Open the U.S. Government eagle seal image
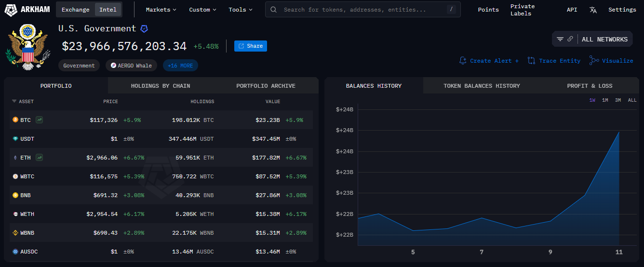This screenshot has height=267, width=644. (27, 47)
